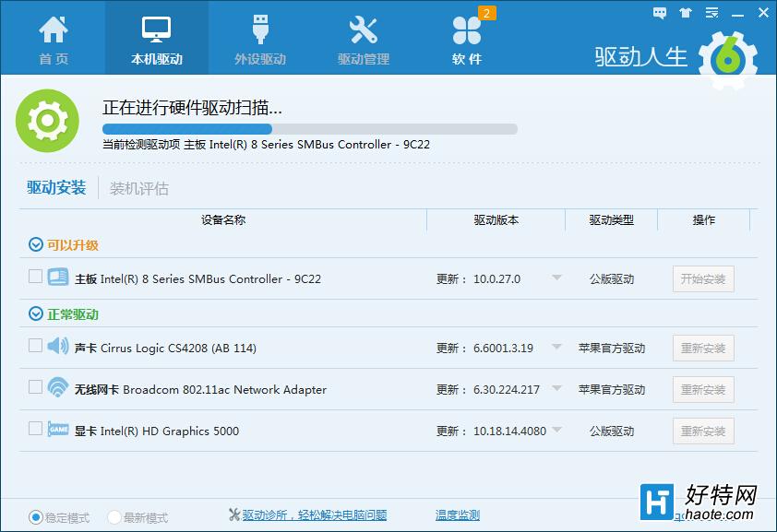Open version dropdown for 10.0.27.0
The image size is (777, 532).
click(x=557, y=278)
